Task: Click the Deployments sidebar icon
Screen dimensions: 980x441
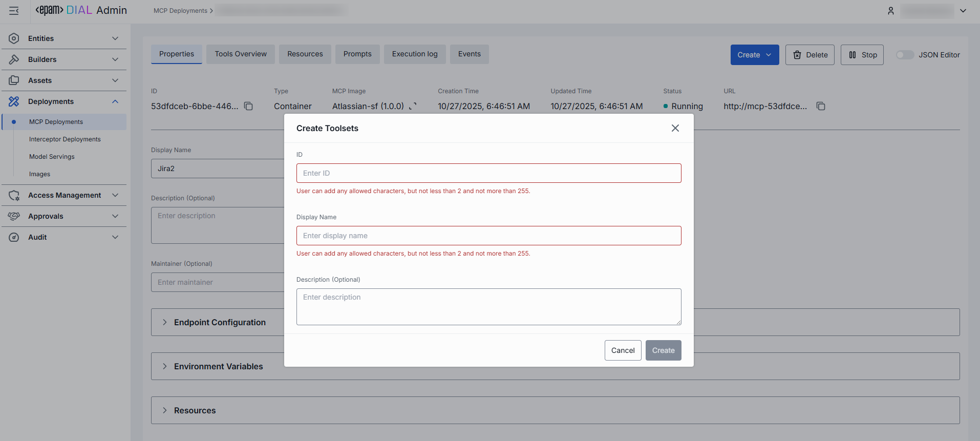Action: click(14, 101)
